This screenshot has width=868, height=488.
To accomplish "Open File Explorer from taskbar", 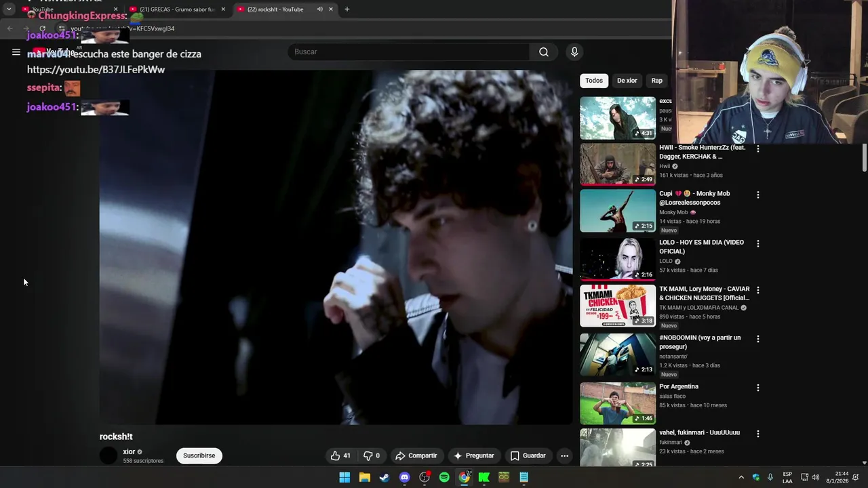I will 364,477.
